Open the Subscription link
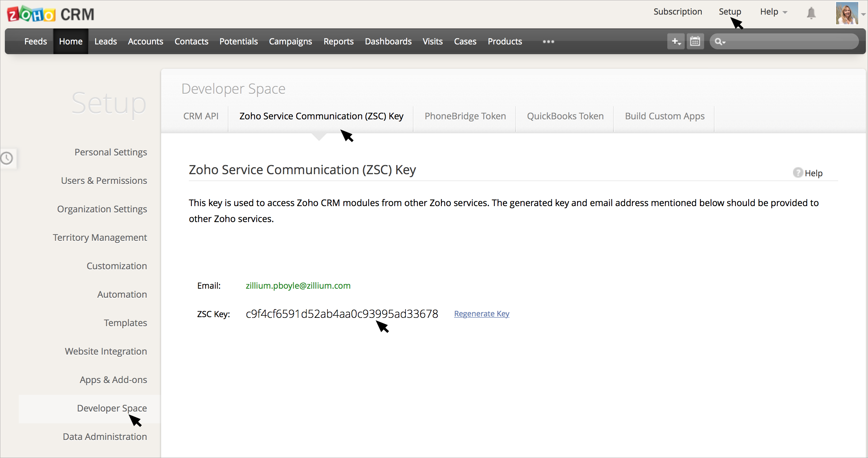This screenshot has width=868, height=458. [677, 12]
